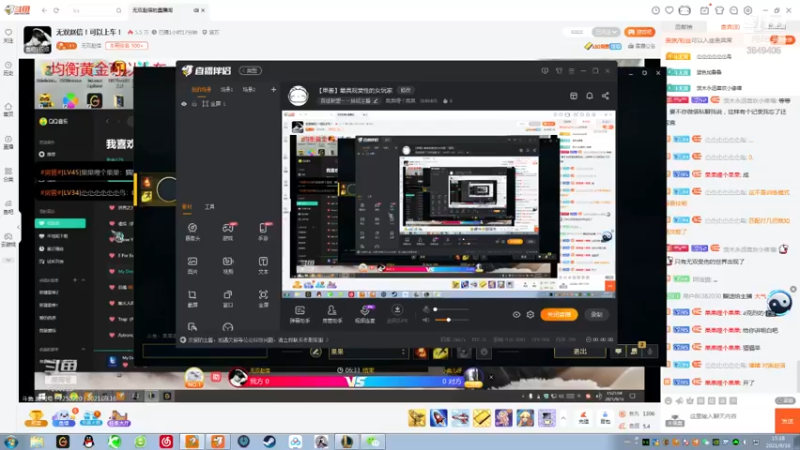The image size is (800, 450).
Task: Stop live streaming with orange button
Action: click(559, 315)
